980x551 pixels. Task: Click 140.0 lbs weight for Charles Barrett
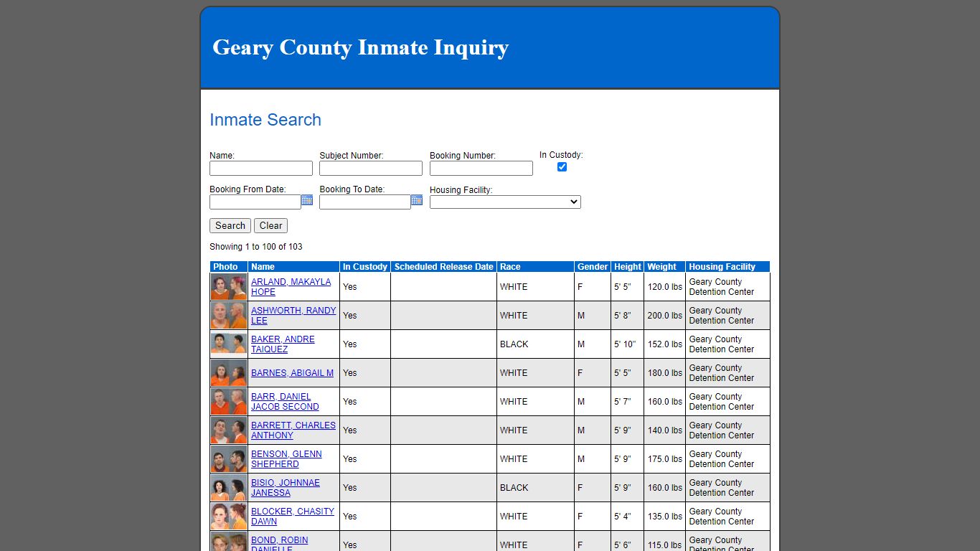pos(665,430)
